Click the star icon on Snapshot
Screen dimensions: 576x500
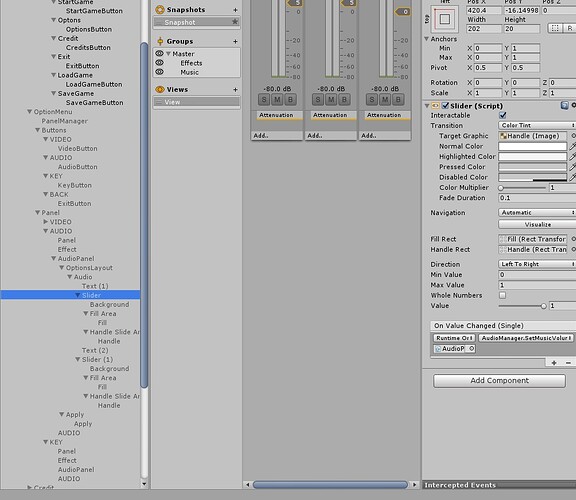(235, 22)
